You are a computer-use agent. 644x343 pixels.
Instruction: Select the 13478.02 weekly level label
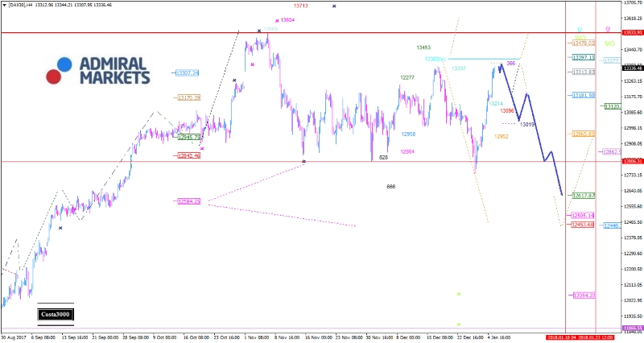tap(582, 43)
